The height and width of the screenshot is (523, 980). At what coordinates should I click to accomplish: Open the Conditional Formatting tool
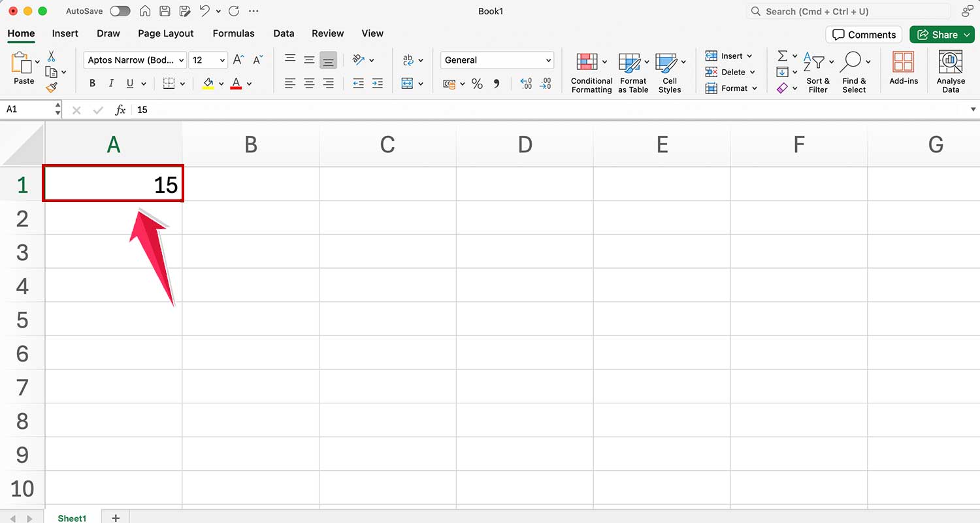tap(590, 71)
